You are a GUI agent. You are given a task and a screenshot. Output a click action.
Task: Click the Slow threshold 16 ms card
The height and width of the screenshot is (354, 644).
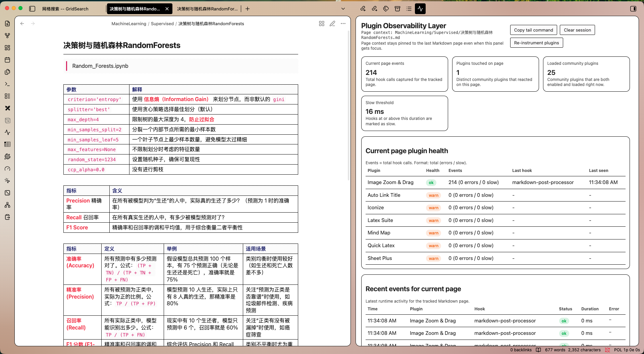pyautogui.click(x=405, y=113)
